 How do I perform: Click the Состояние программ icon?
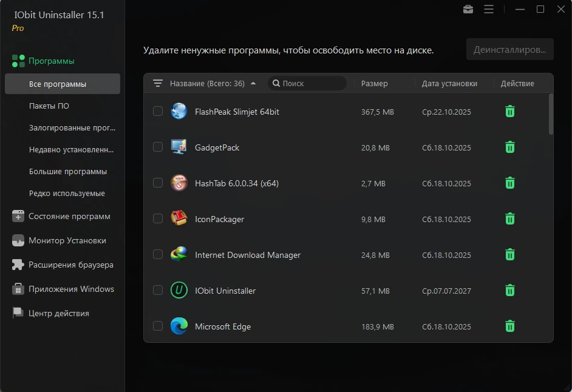18,216
